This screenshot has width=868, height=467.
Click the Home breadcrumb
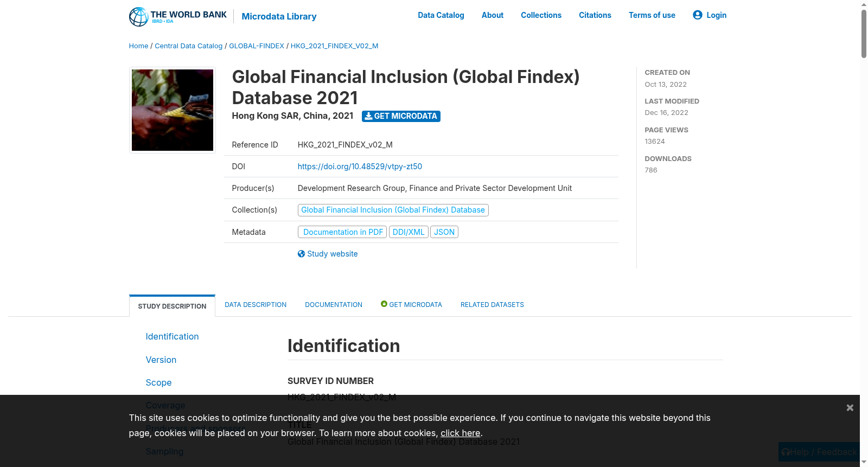click(x=138, y=46)
